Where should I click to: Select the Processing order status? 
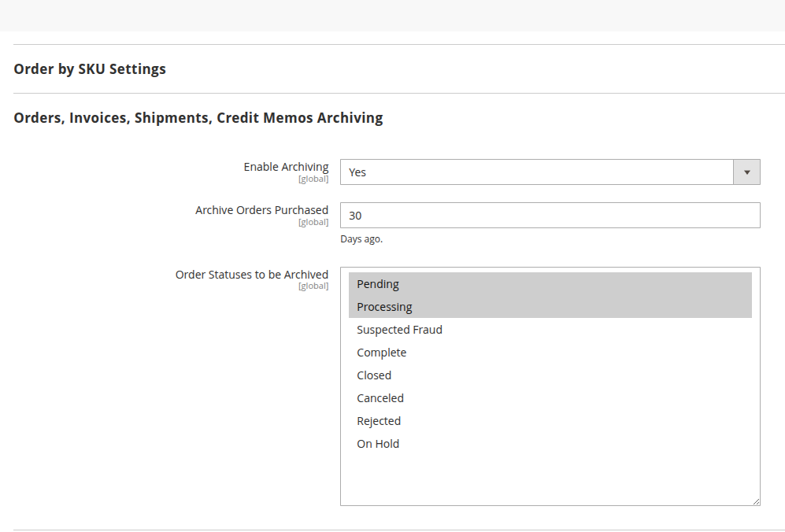pos(384,307)
